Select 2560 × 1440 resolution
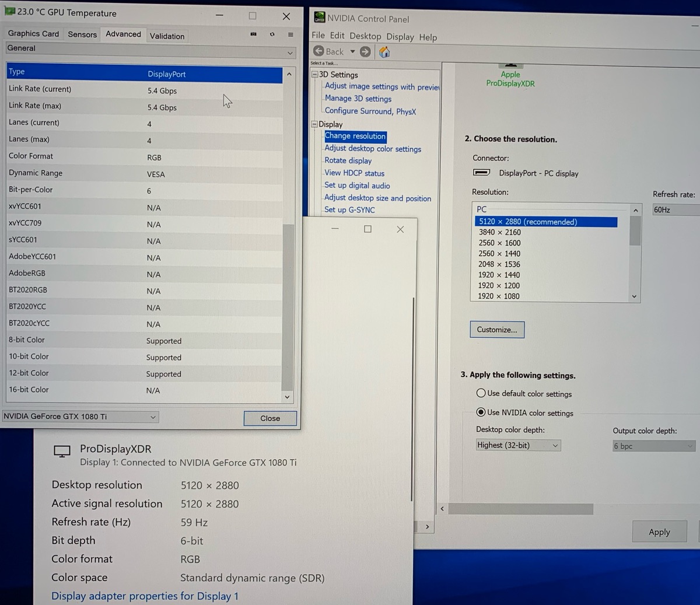Viewport: 700px width, 605px height. click(500, 254)
